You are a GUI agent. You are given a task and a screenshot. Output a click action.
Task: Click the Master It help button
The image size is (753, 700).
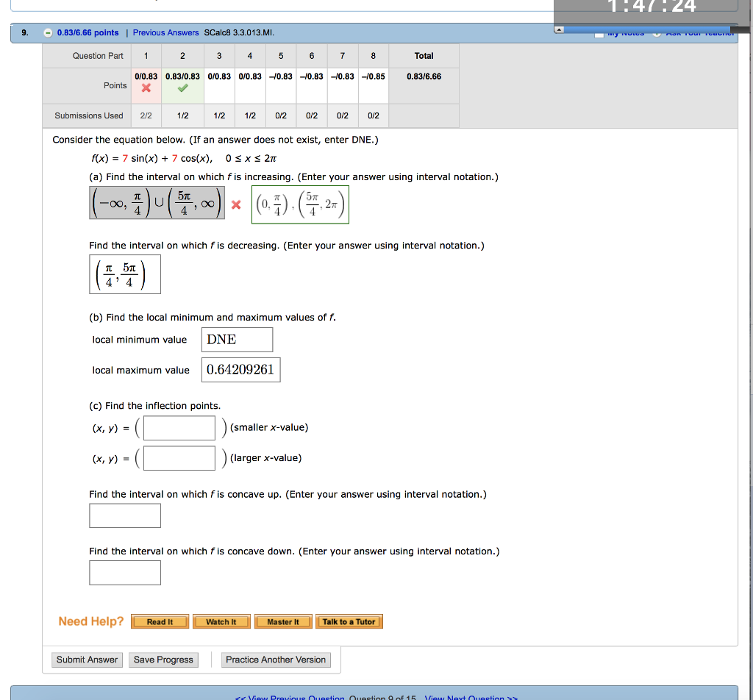pos(283,622)
